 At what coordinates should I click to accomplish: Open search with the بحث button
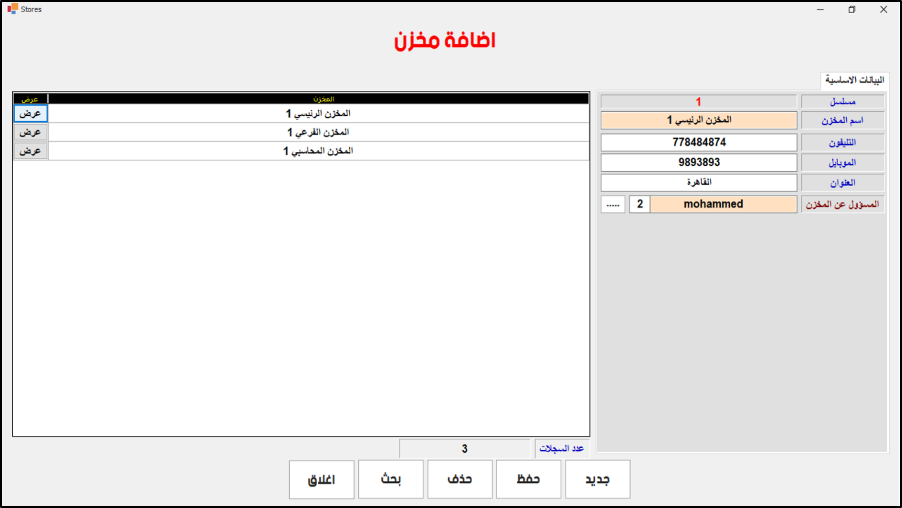[x=390, y=480]
